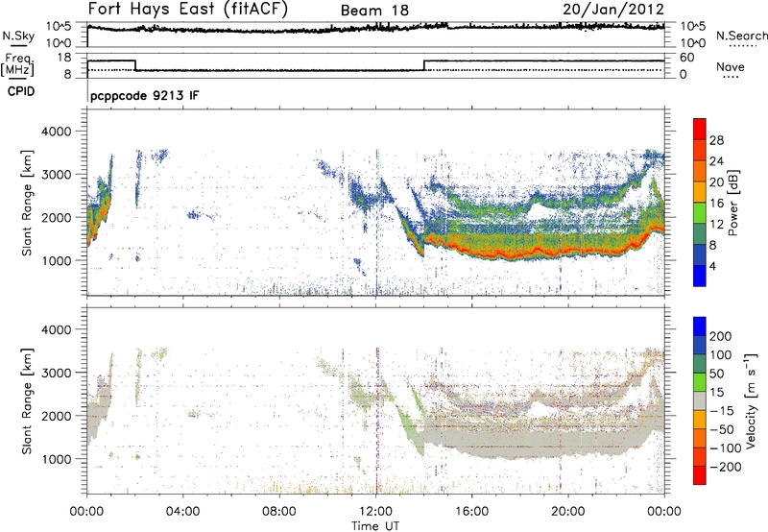Click the '60' Nave axis tick
This screenshot has height=532, width=768.
click(686, 58)
